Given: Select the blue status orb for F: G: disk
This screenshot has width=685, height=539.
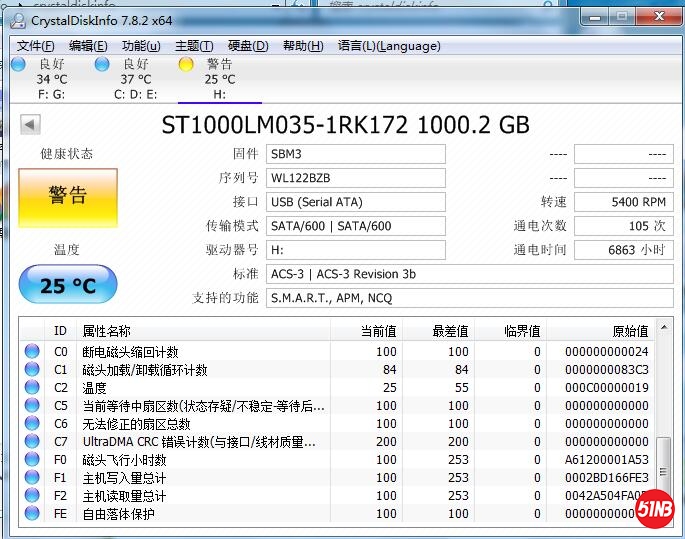Looking at the screenshot, I should pyautogui.click(x=18, y=64).
